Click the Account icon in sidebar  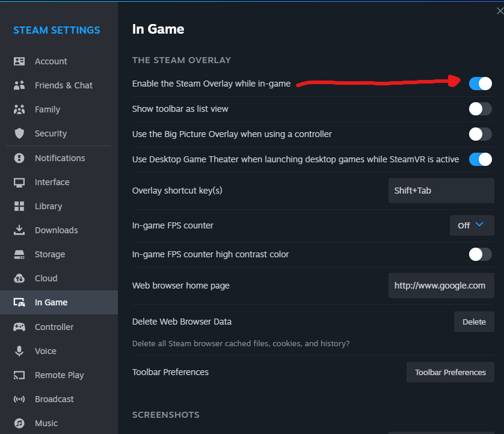coord(19,61)
